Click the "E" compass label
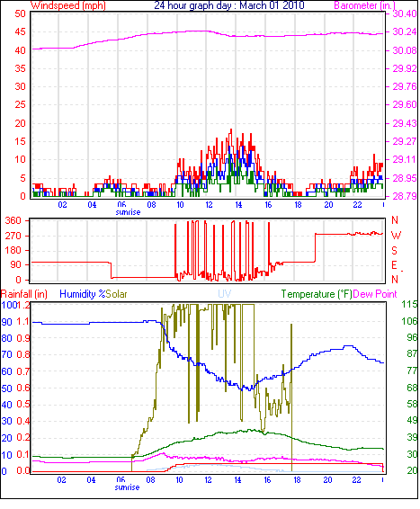This screenshot has width=420, height=509. [394, 265]
